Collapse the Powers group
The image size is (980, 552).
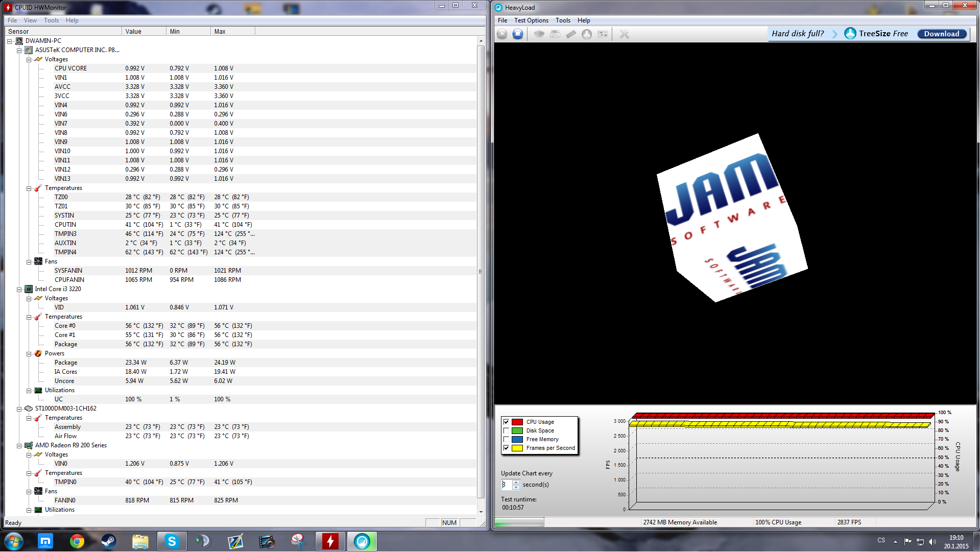[x=29, y=354]
